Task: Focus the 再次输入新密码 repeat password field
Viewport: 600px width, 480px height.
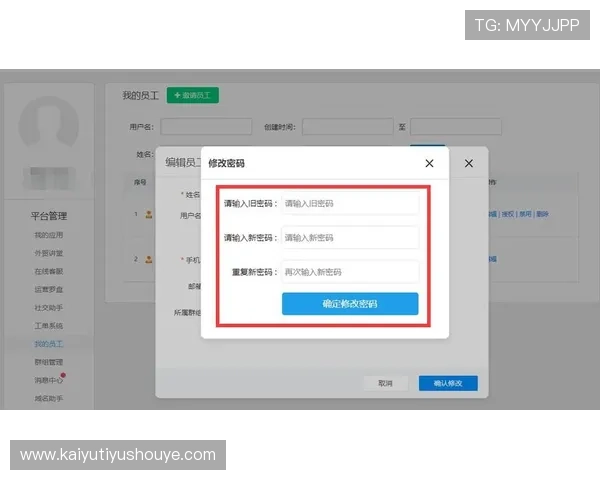Action: click(350, 272)
